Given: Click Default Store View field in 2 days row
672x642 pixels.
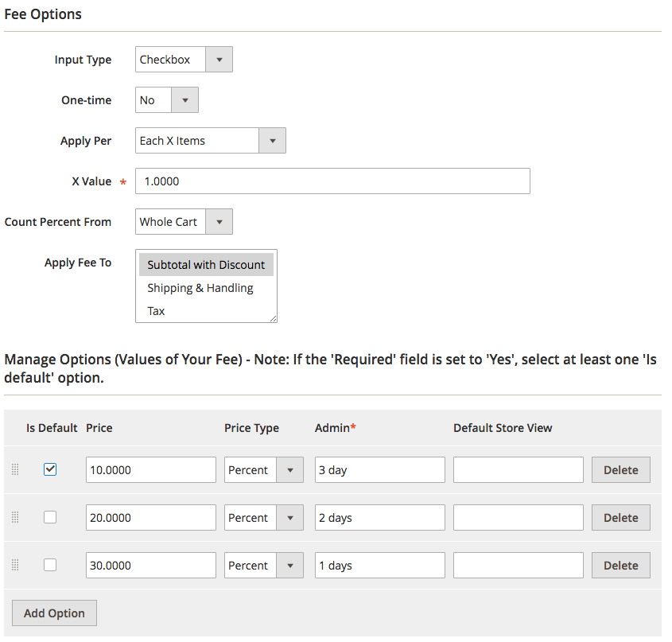Looking at the screenshot, I should point(519,517).
